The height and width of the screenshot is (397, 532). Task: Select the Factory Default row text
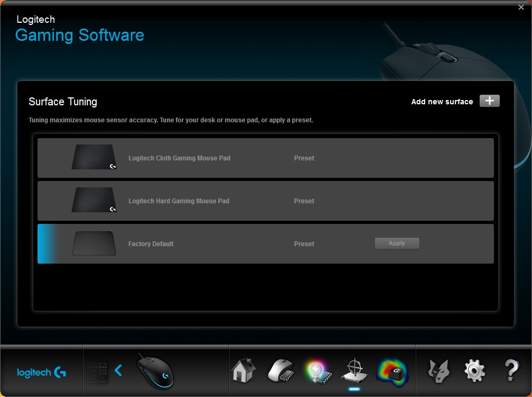[x=151, y=244]
